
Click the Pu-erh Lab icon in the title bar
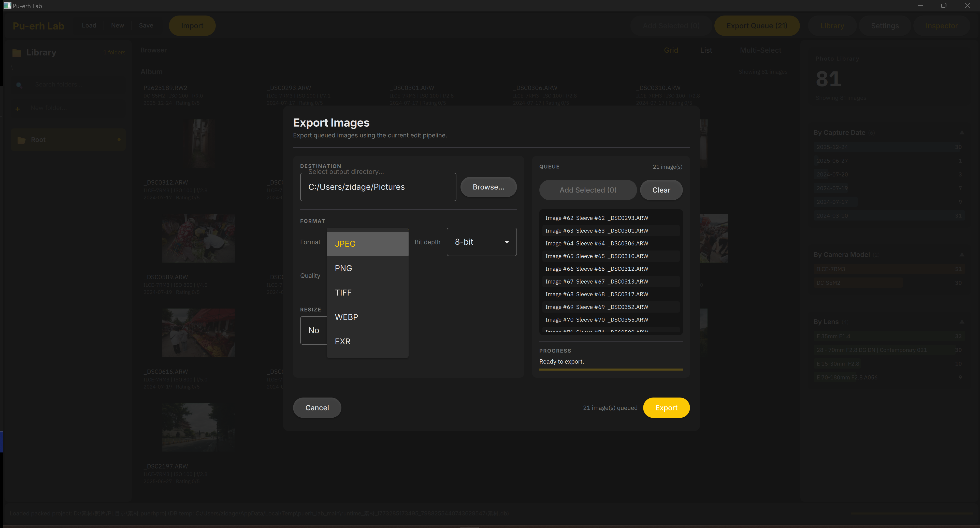click(7, 6)
